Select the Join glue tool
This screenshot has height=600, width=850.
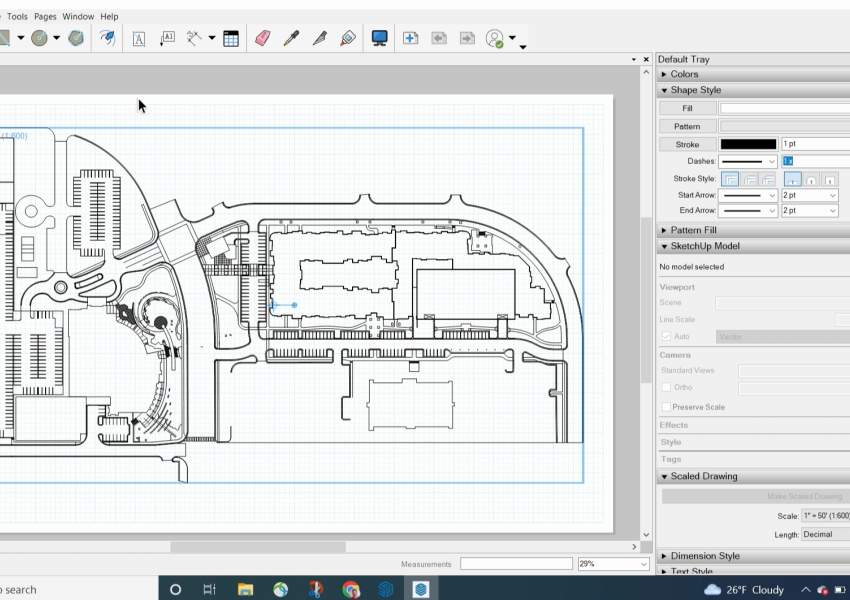[348, 38]
